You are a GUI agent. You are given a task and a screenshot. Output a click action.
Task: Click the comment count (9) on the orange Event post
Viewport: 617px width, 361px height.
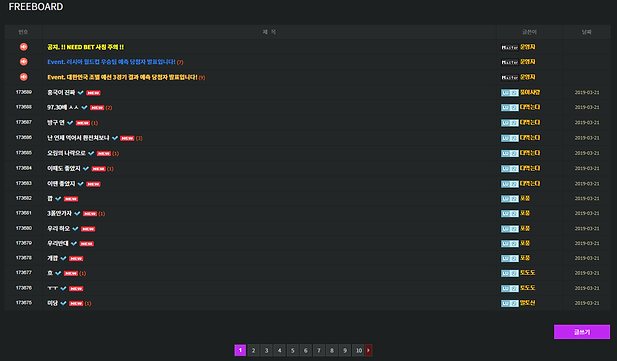[202, 78]
